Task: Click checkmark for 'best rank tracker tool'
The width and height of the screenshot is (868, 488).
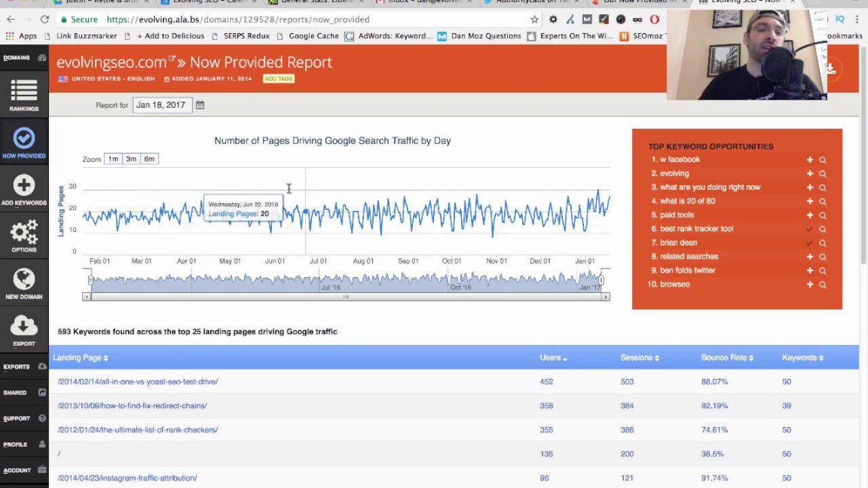Action: [810, 229]
